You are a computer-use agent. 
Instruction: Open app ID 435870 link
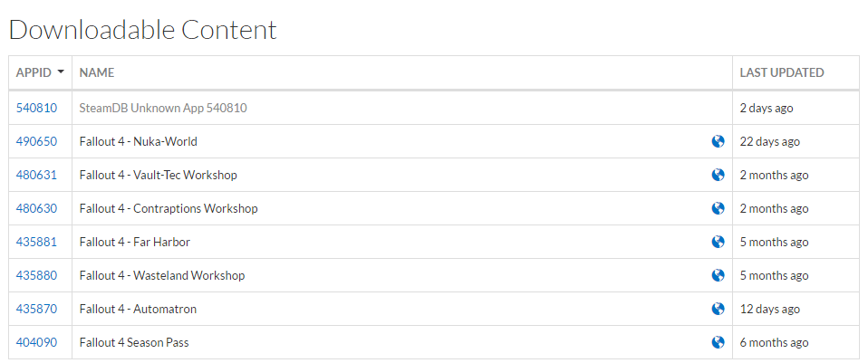coord(36,309)
